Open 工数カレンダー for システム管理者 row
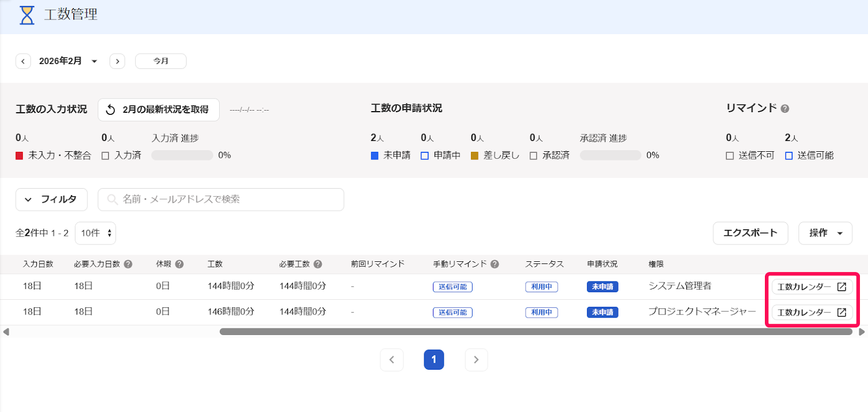 [812, 287]
